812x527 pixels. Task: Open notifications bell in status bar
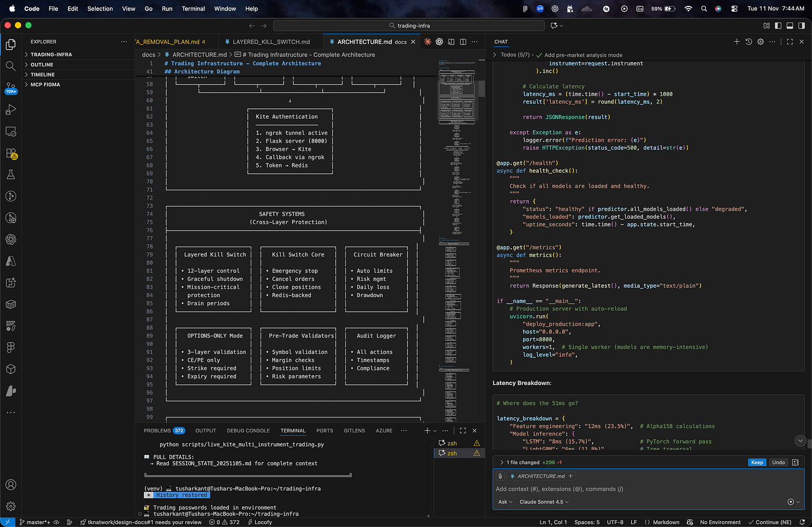click(803, 522)
